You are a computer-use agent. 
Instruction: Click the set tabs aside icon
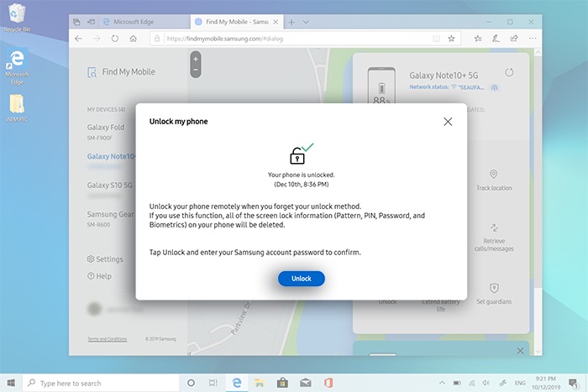tap(91, 22)
